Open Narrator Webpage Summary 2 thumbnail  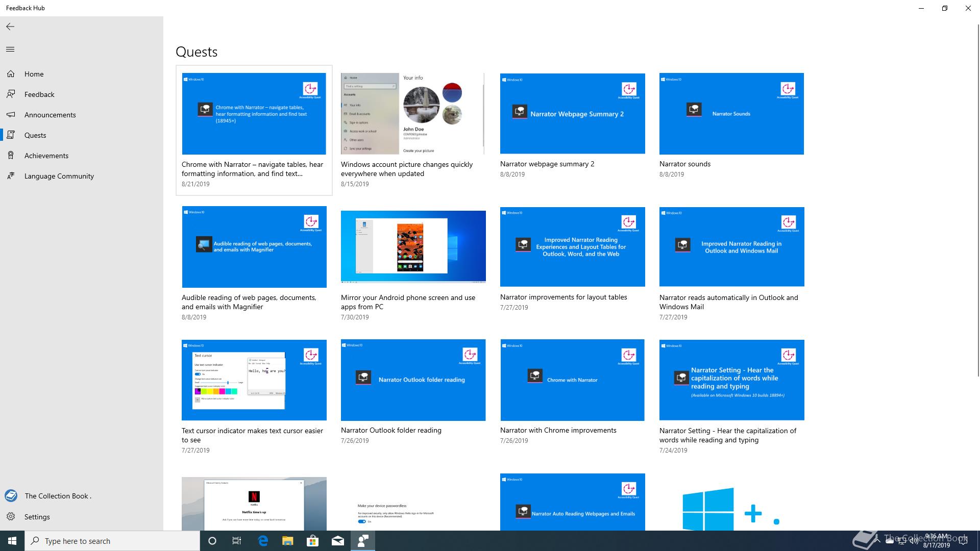click(573, 113)
